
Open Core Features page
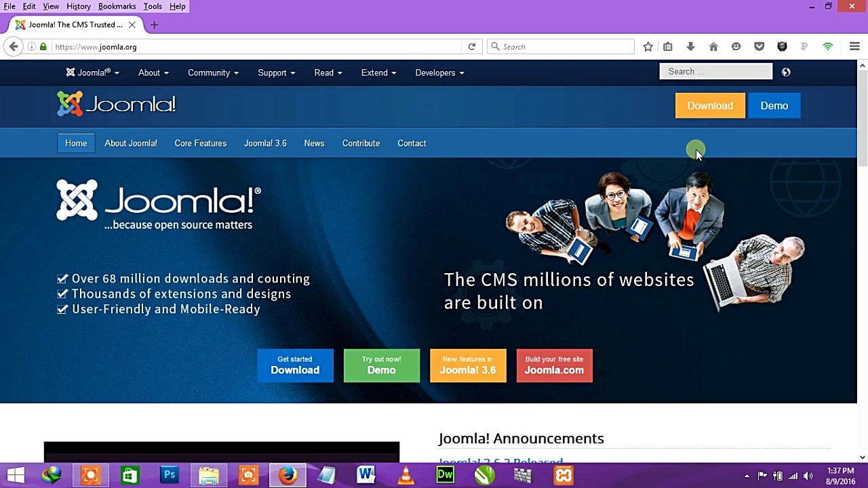pos(201,143)
